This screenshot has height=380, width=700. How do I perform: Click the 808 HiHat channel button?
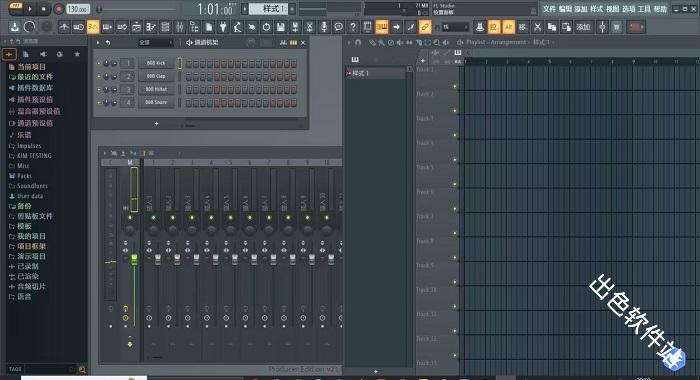(156, 89)
